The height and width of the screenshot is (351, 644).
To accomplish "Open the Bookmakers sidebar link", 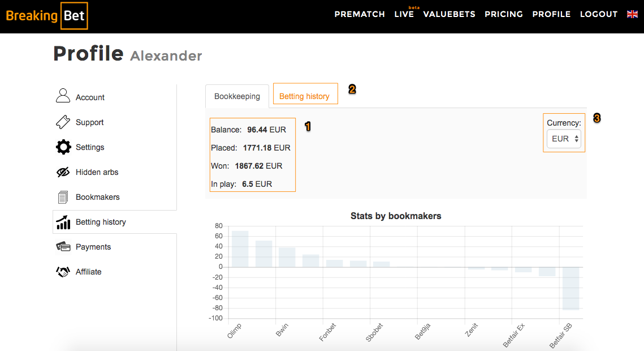I will point(98,197).
